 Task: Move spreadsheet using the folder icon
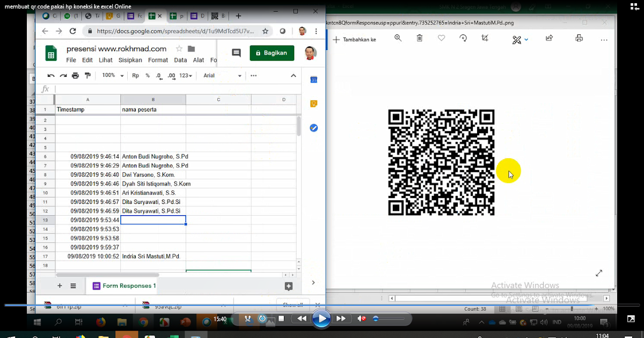coord(192,49)
